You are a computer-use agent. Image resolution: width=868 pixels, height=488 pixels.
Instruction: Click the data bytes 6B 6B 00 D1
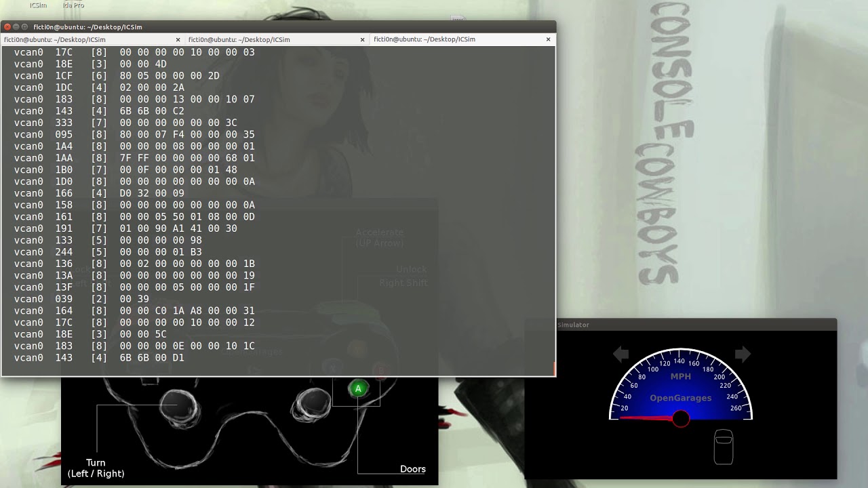(x=152, y=358)
